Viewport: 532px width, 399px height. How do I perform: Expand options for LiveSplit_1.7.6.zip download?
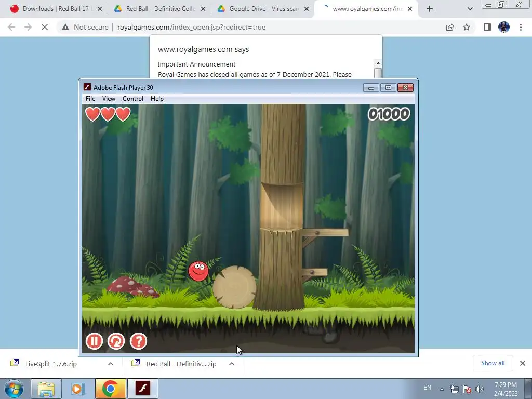click(111, 364)
